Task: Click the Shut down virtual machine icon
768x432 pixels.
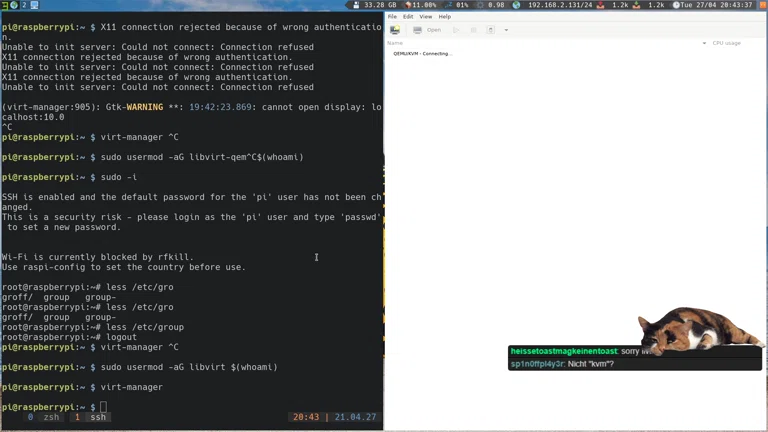Action: tap(490, 30)
